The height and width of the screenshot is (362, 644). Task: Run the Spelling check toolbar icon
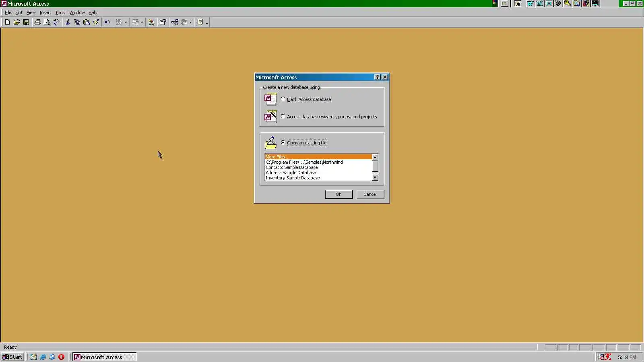tap(56, 22)
